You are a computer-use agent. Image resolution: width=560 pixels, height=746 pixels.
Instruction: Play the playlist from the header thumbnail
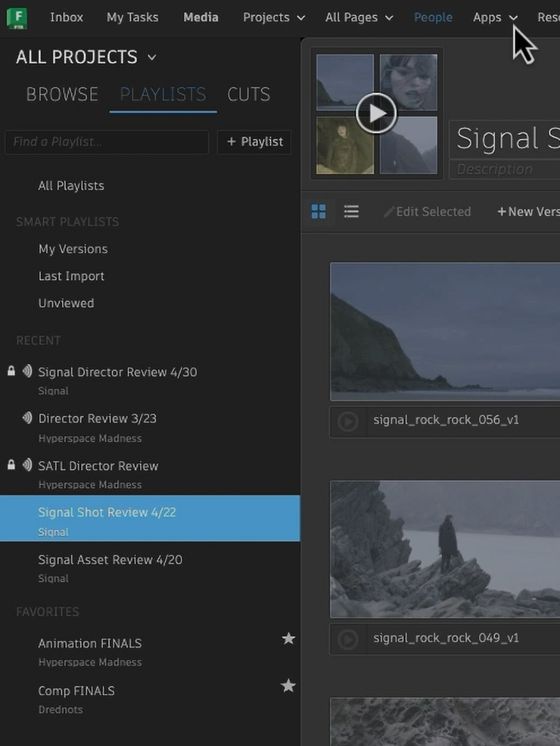(x=377, y=113)
